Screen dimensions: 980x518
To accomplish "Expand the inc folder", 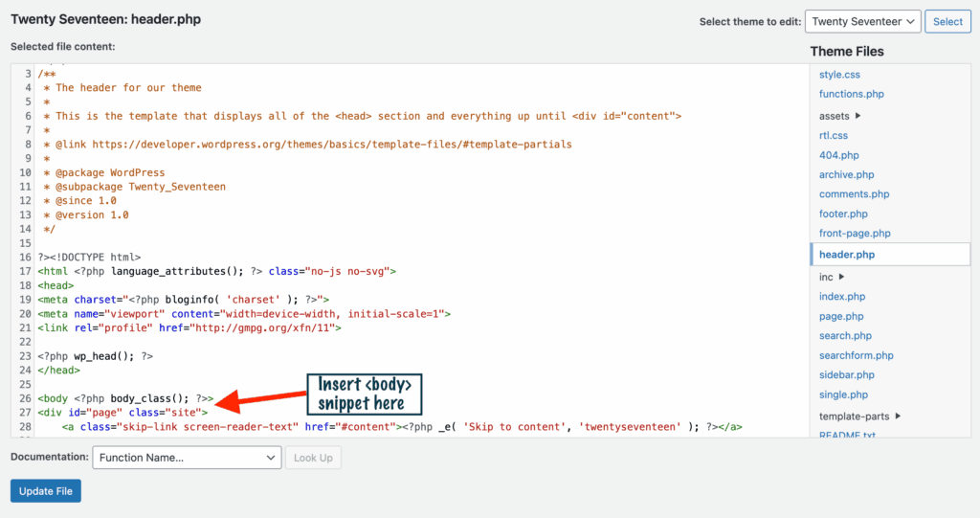I will click(x=832, y=277).
